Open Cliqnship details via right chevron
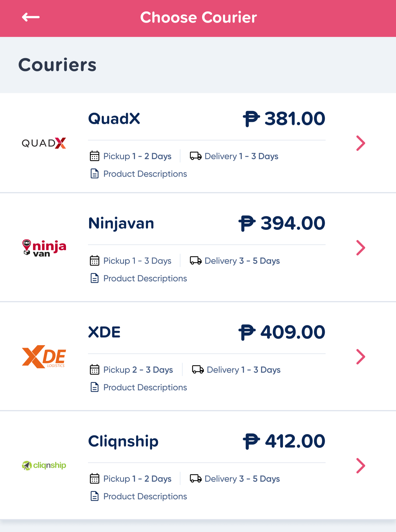Viewport: 396px width, 532px height. point(361,466)
